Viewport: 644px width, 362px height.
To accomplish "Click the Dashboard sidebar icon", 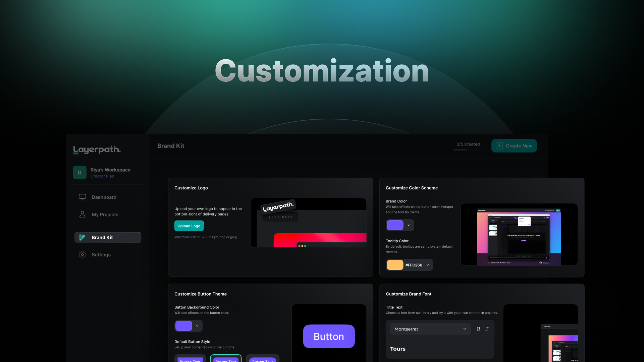I will click(82, 197).
